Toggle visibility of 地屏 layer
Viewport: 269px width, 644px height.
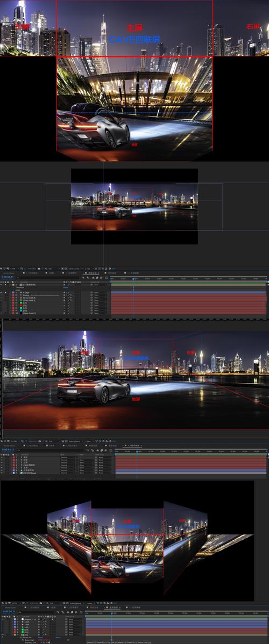coord(2,457)
